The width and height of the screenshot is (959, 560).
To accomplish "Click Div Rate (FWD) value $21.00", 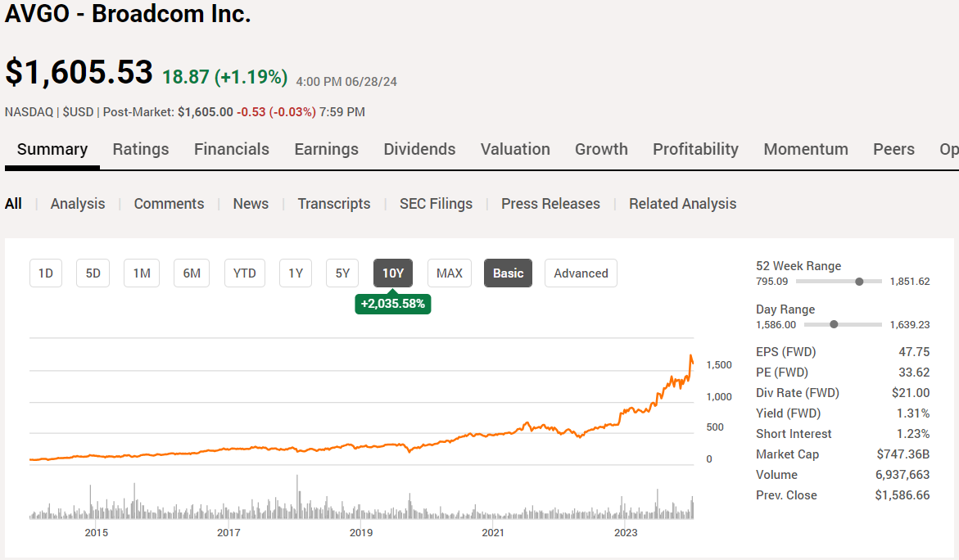I will tap(911, 393).
